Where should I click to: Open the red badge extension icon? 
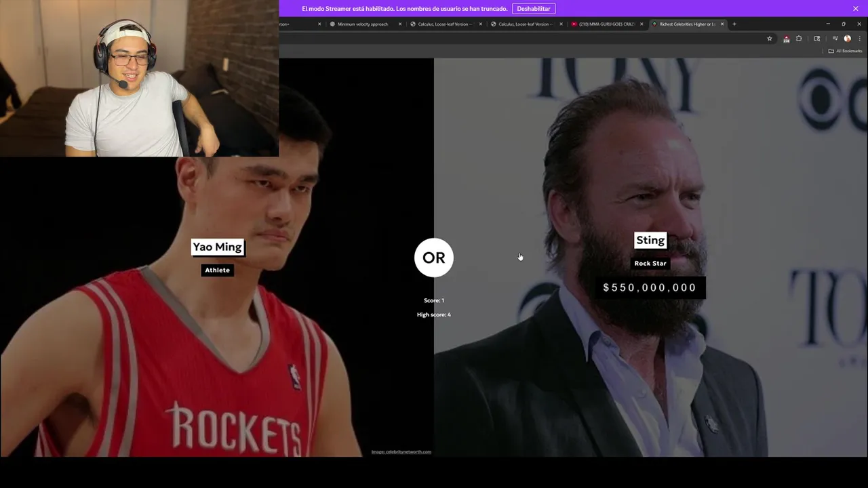pos(786,39)
